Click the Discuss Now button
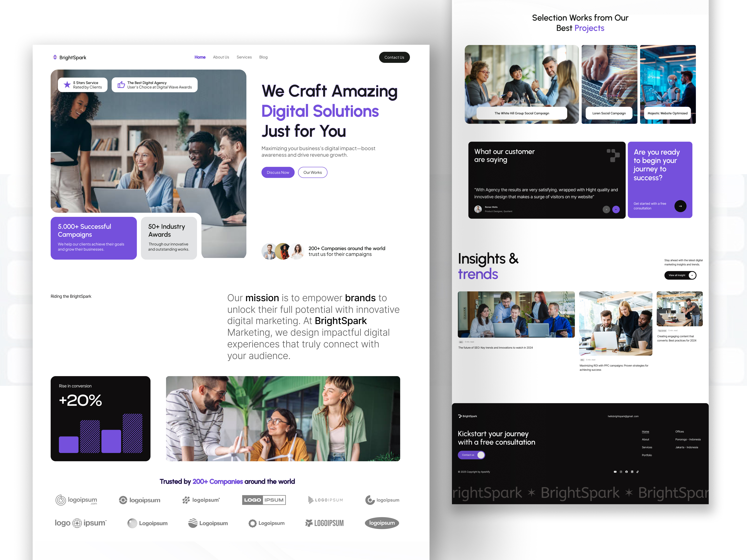 point(278,172)
